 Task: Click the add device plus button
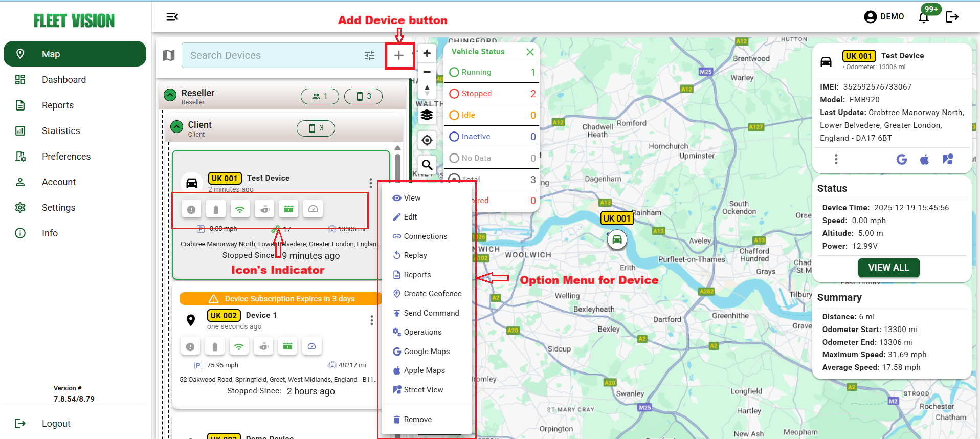click(399, 55)
